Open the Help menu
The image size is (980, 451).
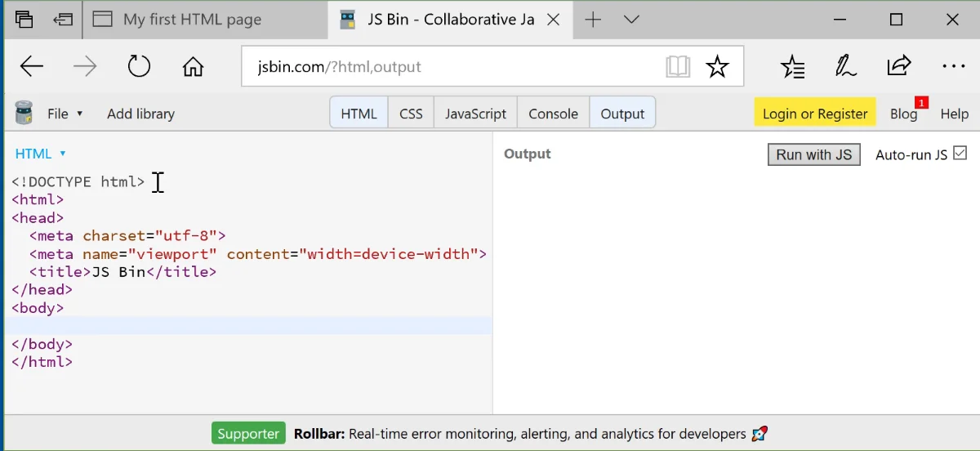[x=954, y=114]
